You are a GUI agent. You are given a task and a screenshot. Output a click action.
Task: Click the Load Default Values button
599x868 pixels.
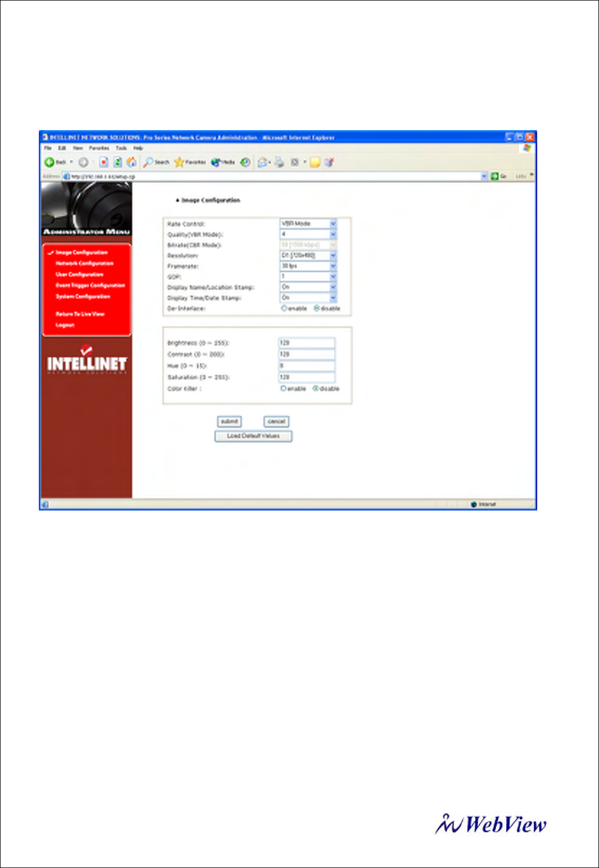(x=253, y=436)
